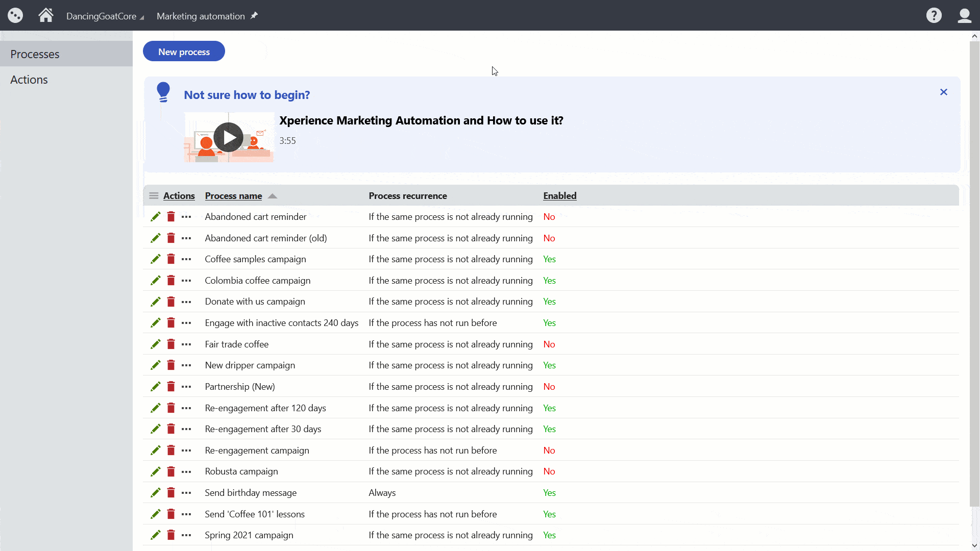Edit the Send birthday message process

click(x=155, y=492)
